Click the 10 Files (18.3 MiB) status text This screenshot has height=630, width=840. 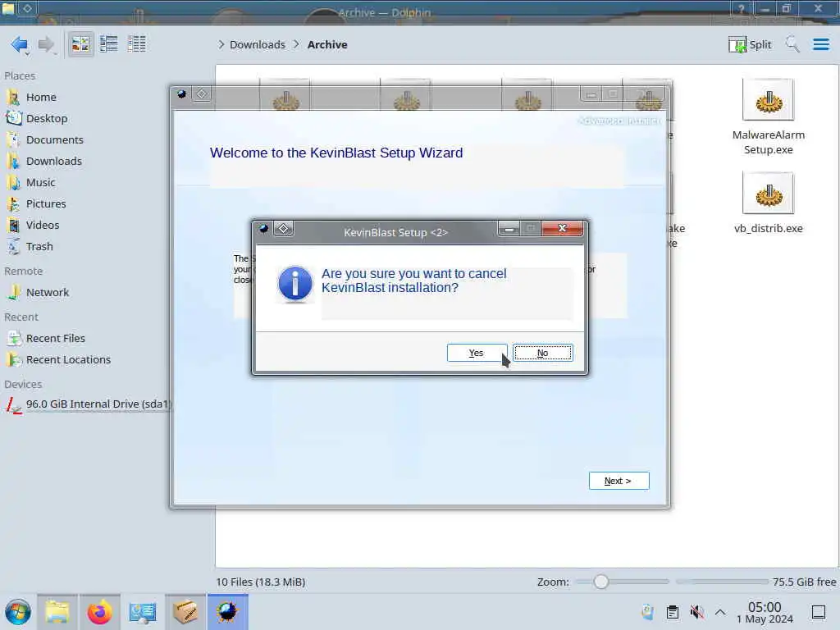[261, 582]
